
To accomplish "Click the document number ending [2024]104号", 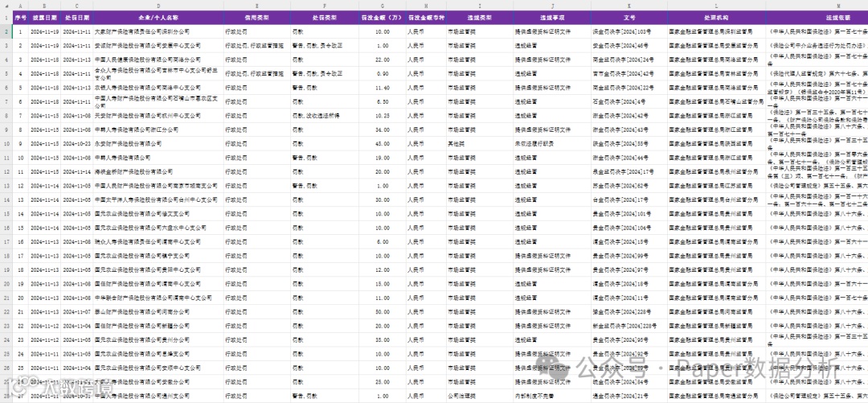I will coord(628,228).
